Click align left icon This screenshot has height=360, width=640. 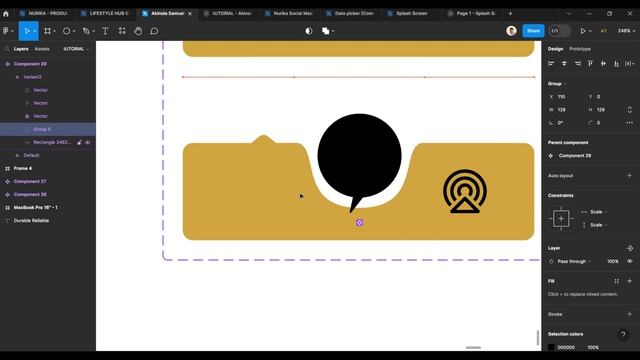click(551, 64)
